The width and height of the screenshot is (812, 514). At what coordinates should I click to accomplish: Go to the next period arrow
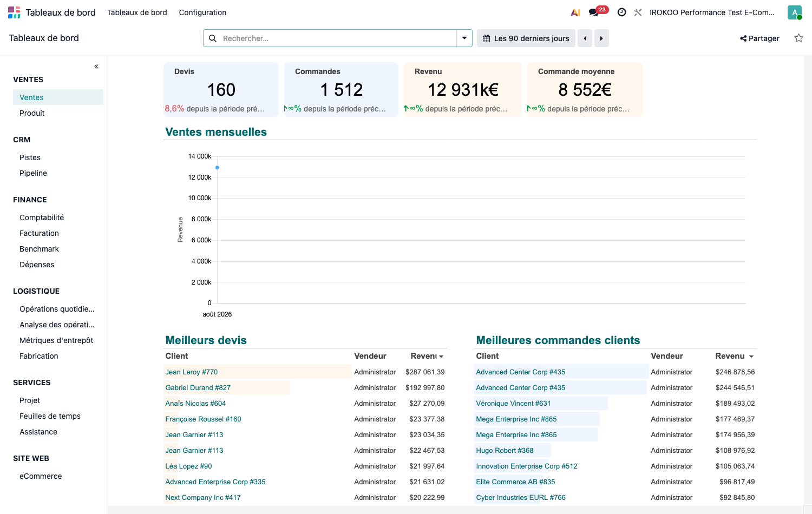[x=601, y=38]
